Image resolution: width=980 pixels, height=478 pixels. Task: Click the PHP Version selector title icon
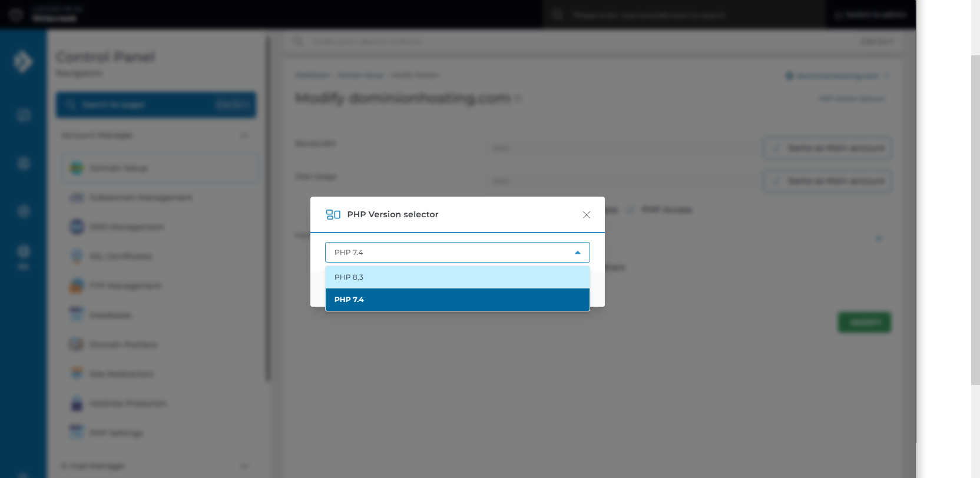tap(333, 215)
